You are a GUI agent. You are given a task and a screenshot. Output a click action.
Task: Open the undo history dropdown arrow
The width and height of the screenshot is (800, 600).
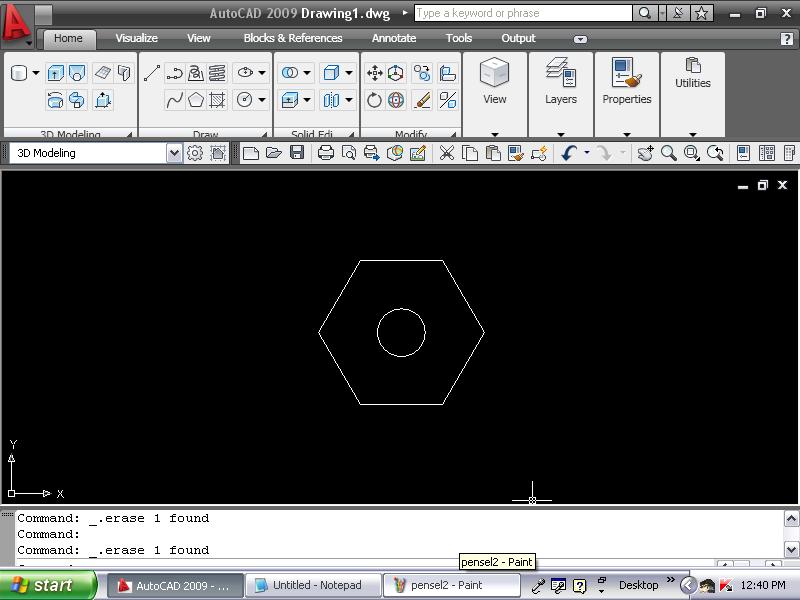pos(587,153)
